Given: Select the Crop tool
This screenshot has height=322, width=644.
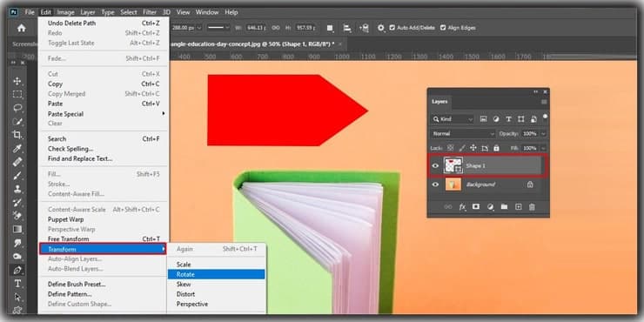Looking at the screenshot, I should [17, 135].
